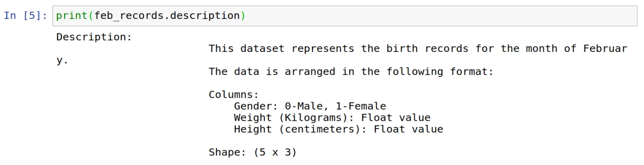Place cursor on the print keyword
The width and height of the screenshot is (644, 165).
click(72, 16)
